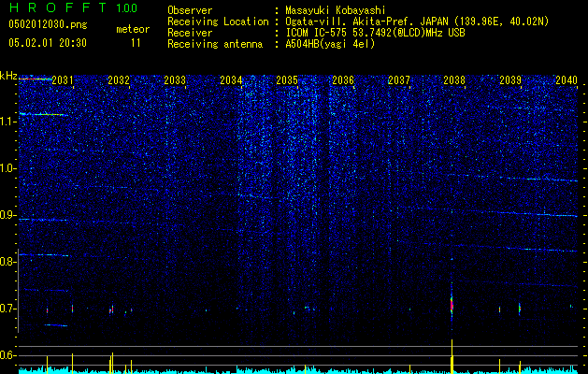Click the date stamp 05.02.01 20:30
This screenshot has height=374, width=588.
tap(48, 43)
